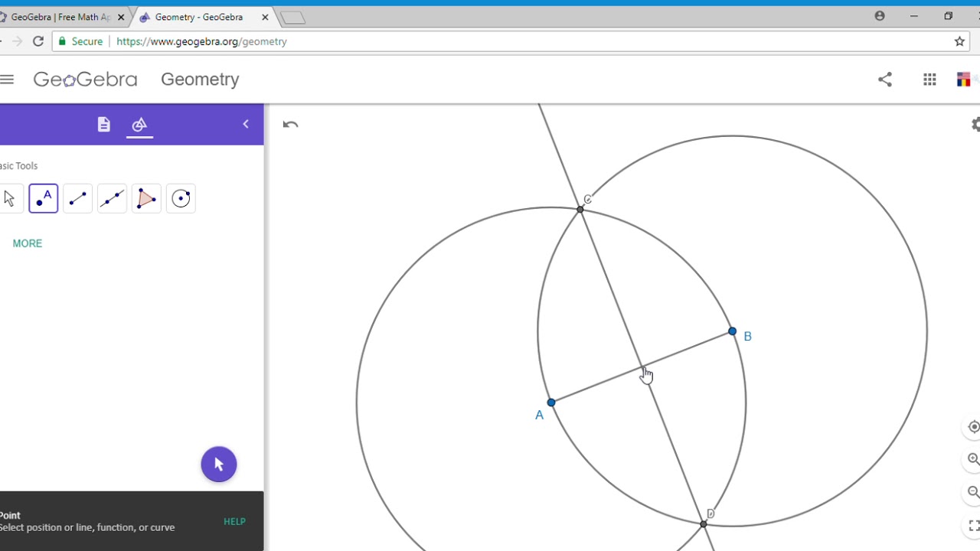
Task: Open the Chrome profile icon
Action: (x=880, y=16)
